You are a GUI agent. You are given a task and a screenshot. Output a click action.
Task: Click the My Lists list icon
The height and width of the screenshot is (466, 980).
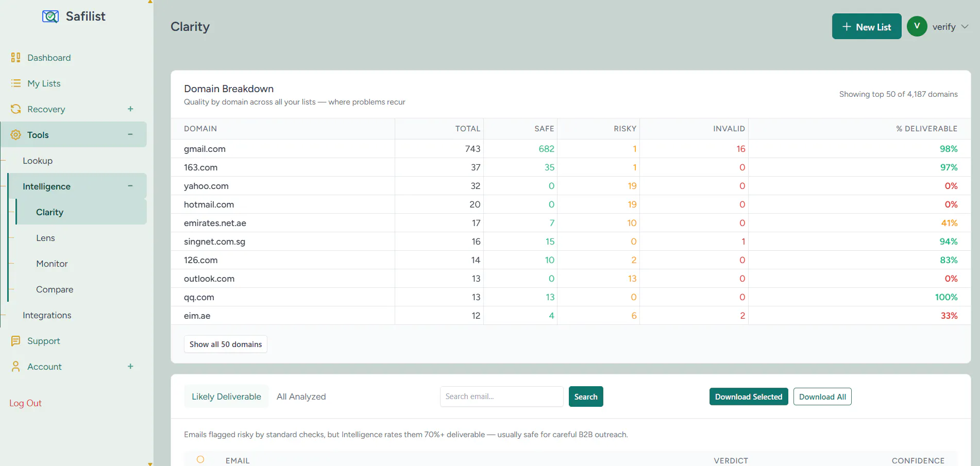tap(16, 83)
